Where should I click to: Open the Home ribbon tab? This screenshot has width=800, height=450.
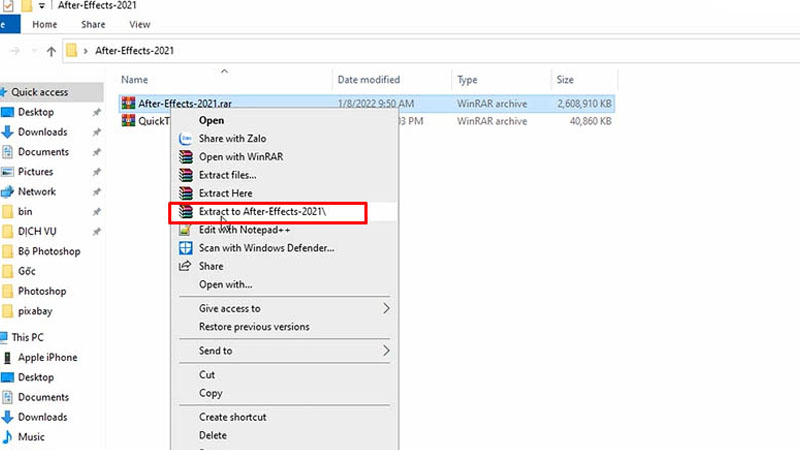[45, 24]
